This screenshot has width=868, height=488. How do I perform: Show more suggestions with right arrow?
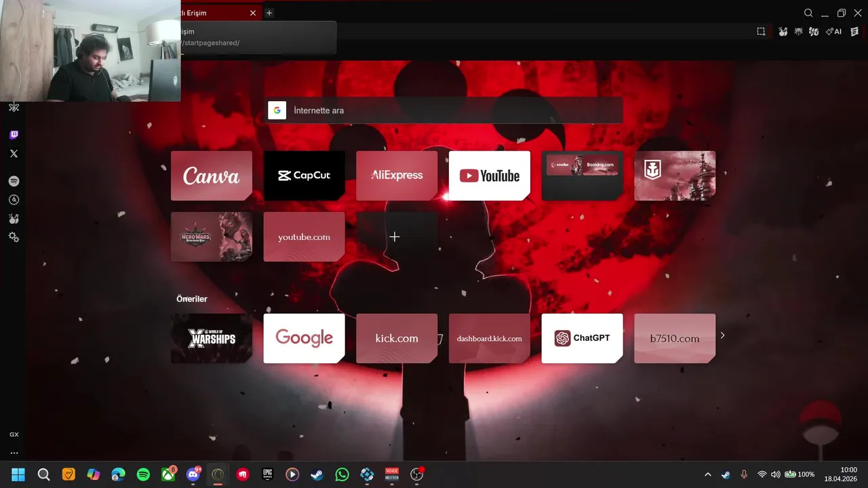pyautogui.click(x=722, y=335)
